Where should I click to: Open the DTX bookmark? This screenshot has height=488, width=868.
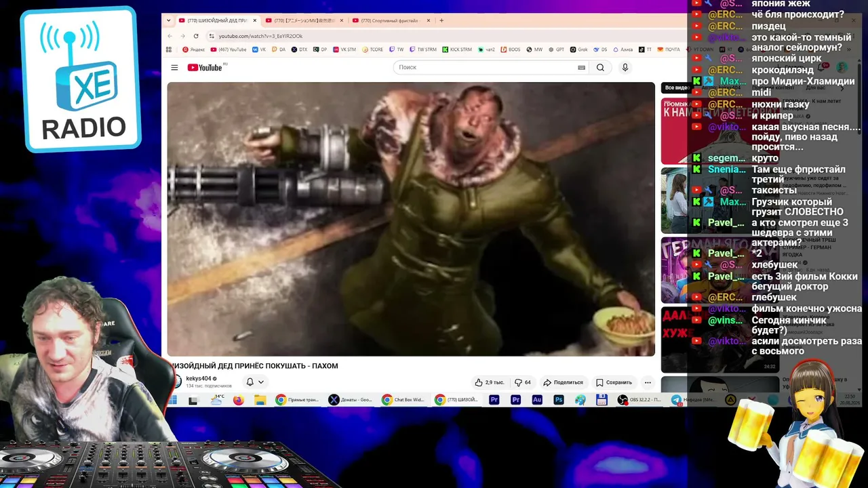pyautogui.click(x=299, y=49)
